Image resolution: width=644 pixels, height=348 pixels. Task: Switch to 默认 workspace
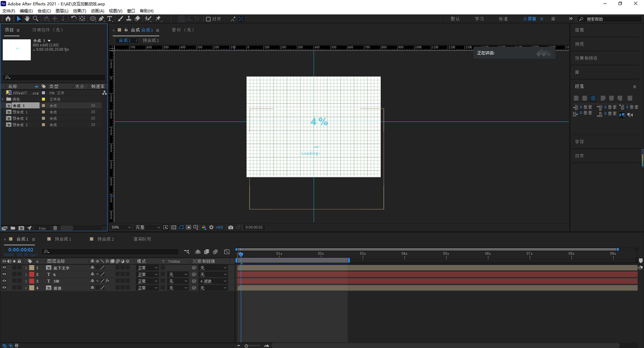[x=455, y=19]
